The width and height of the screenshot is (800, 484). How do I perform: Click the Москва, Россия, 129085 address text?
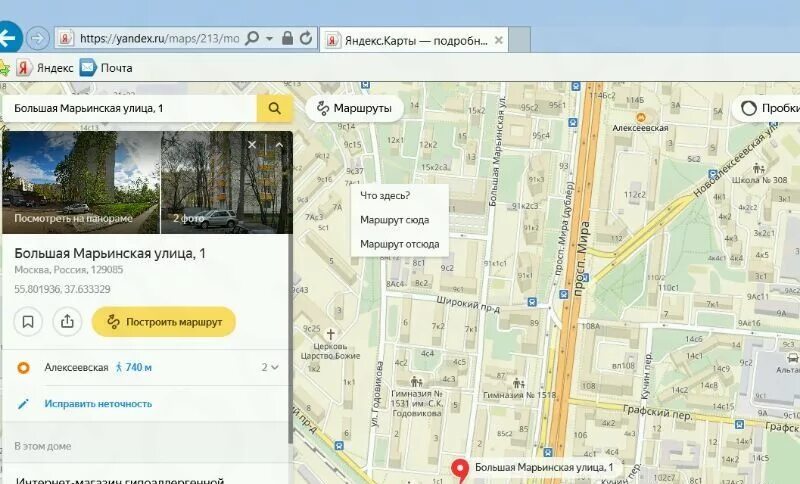68,270
